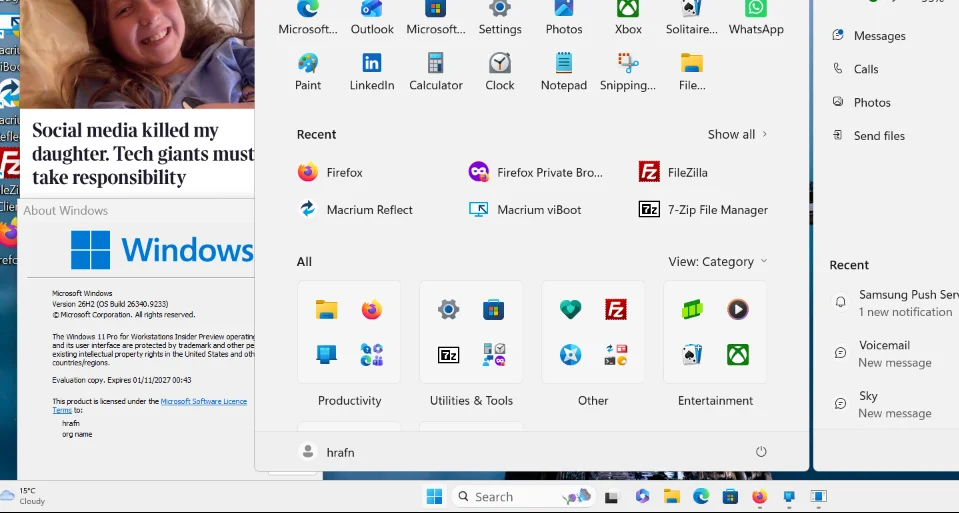Open the weather widget showing 15°C Cloudy
Image resolution: width=959 pixels, height=513 pixels.
pyautogui.click(x=23, y=496)
